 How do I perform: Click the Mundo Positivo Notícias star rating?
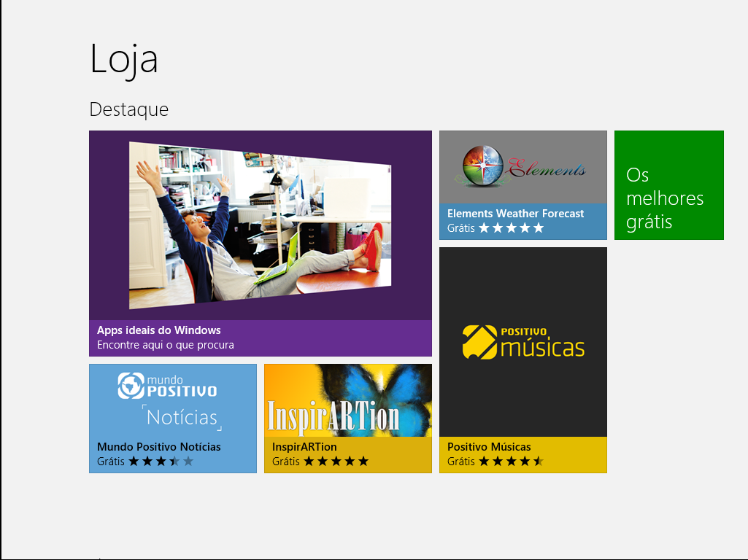pos(161,461)
